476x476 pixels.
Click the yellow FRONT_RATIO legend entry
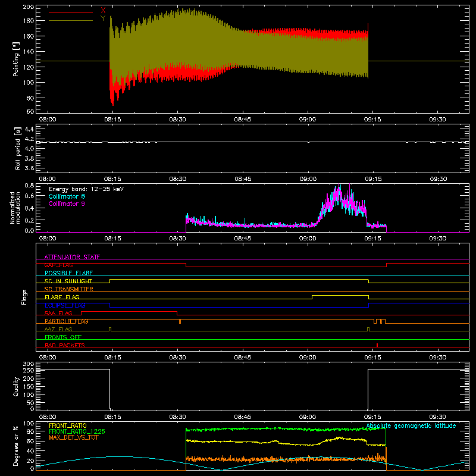pos(68,425)
